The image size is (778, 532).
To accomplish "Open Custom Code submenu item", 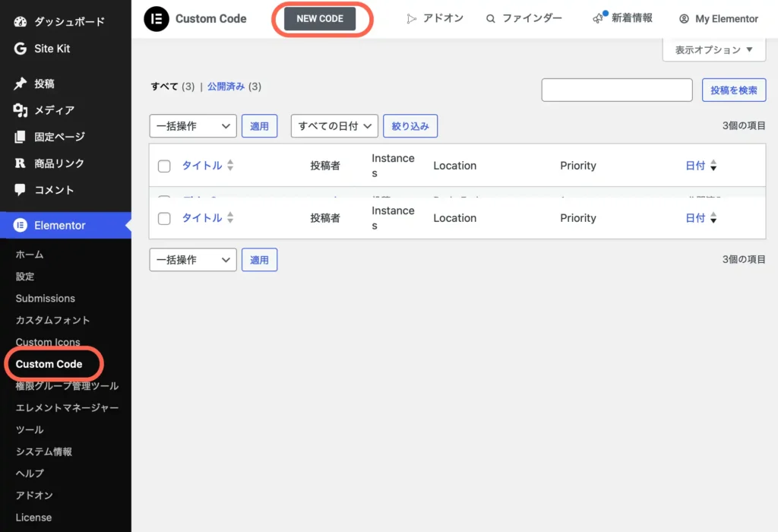I will (49, 364).
